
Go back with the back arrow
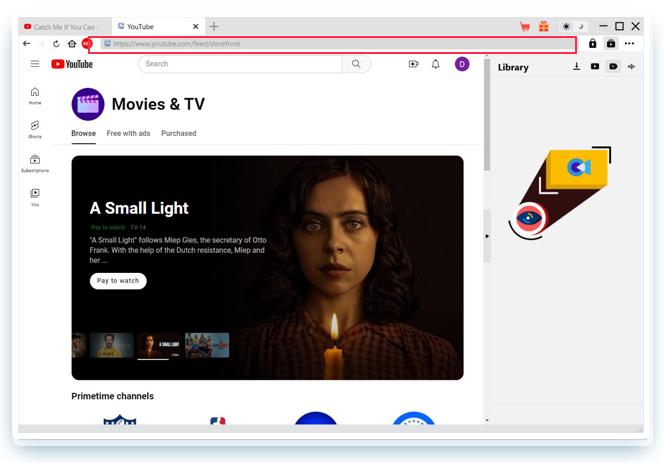point(27,43)
